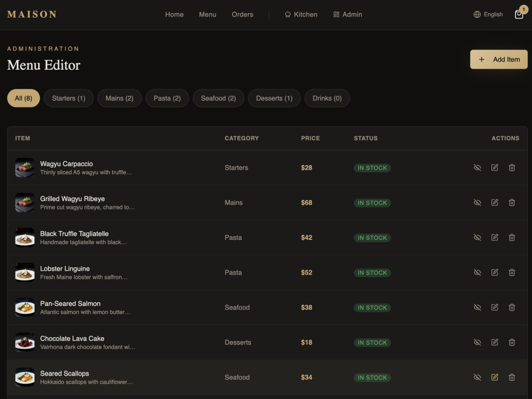
Task: Toggle visibility of Seared Scallops
Action: pyautogui.click(x=477, y=377)
